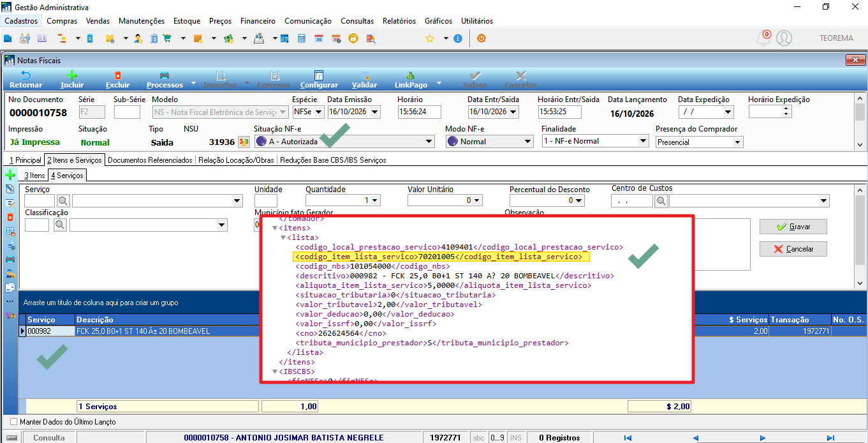The width and height of the screenshot is (868, 443).
Task: Open the Presença do Comprador dropdown
Action: [x=738, y=142]
